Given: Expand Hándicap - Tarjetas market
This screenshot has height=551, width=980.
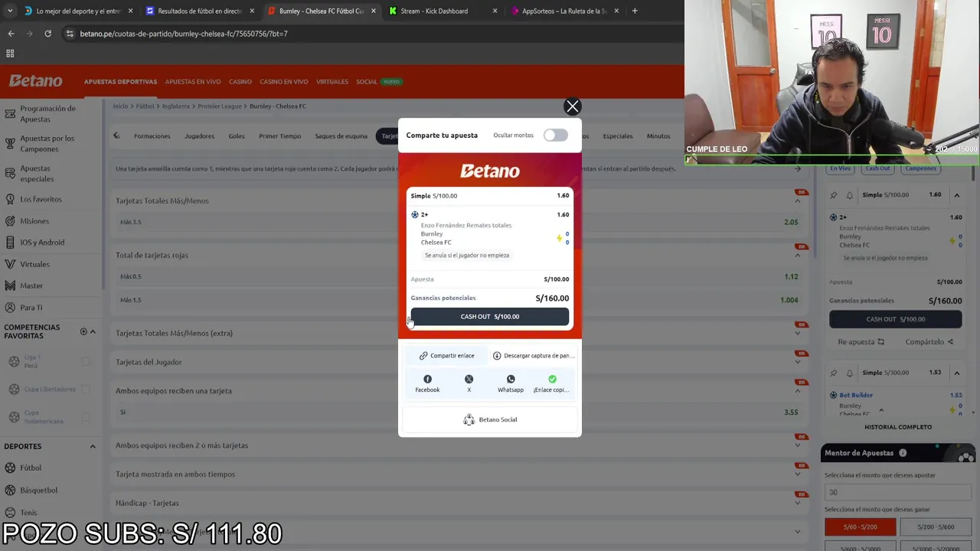Looking at the screenshot, I should click(798, 503).
